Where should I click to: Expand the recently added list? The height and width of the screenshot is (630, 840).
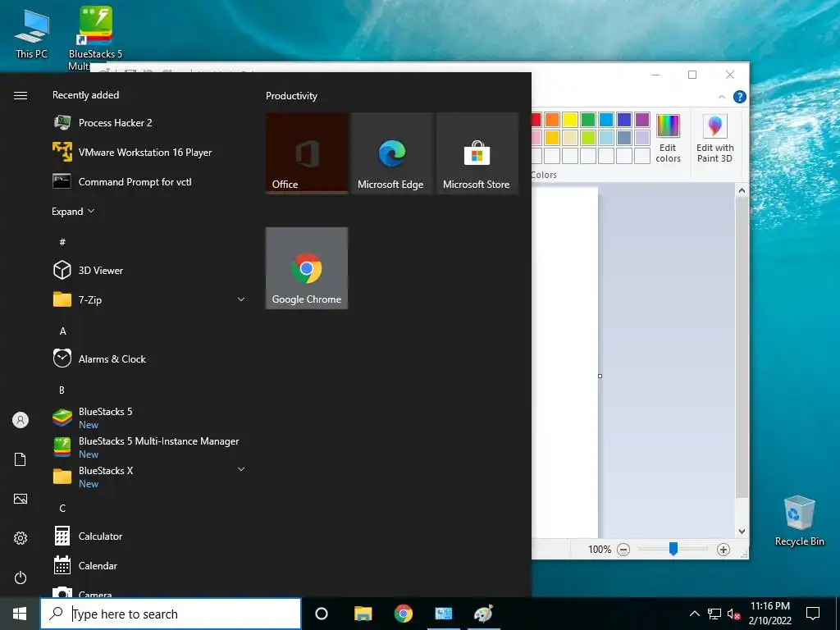[73, 211]
